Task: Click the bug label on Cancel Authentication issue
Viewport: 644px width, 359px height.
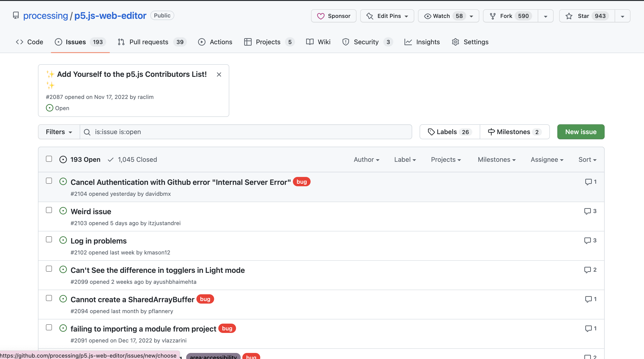Action: pyautogui.click(x=302, y=182)
